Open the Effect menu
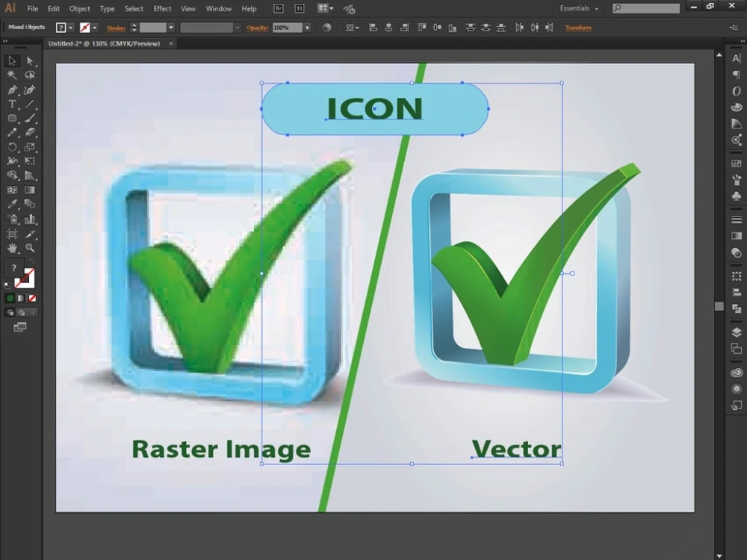This screenshot has width=747, height=560. click(x=162, y=8)
